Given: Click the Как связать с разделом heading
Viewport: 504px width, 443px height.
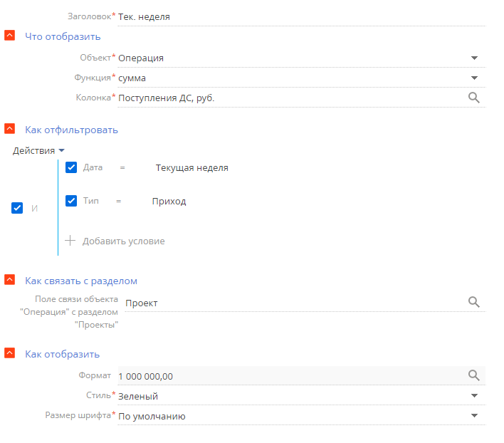Looking at the screenshot, I should tap(81, 281).
